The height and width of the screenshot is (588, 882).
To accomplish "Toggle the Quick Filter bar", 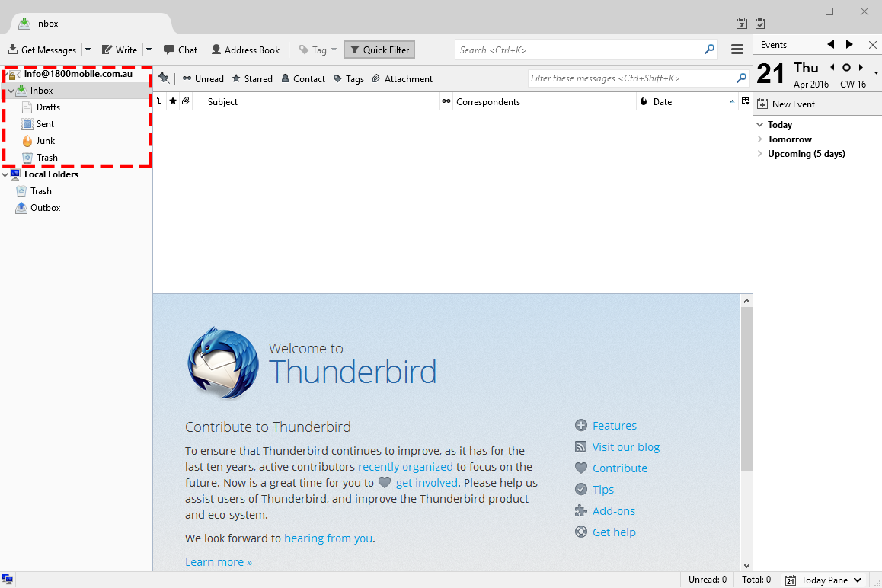I will pyautogui.click(x=380, y=50).
